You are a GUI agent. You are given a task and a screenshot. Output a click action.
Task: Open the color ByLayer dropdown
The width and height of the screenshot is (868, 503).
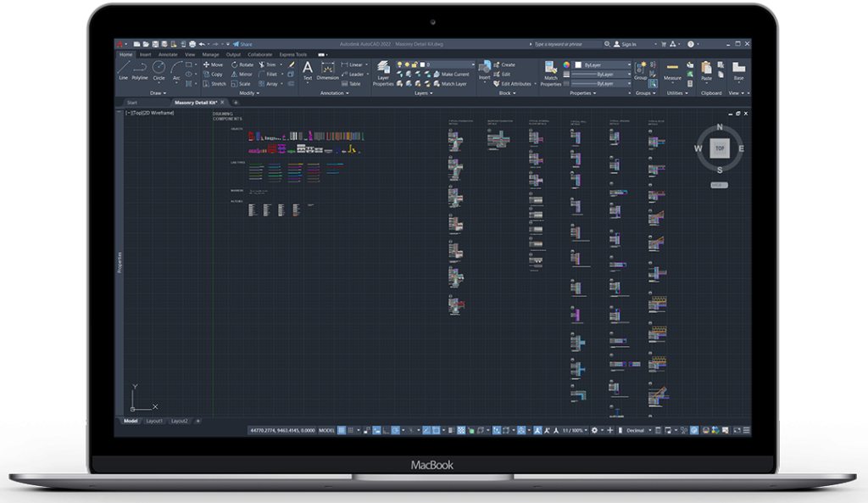(603, 64)
